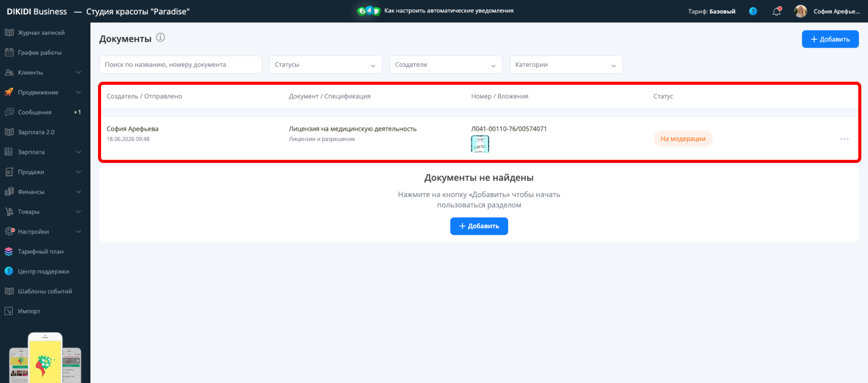The image size is (868, 383).
Task: Click the Статус column header
Action: pyautogui.click(x=663, y=97)
